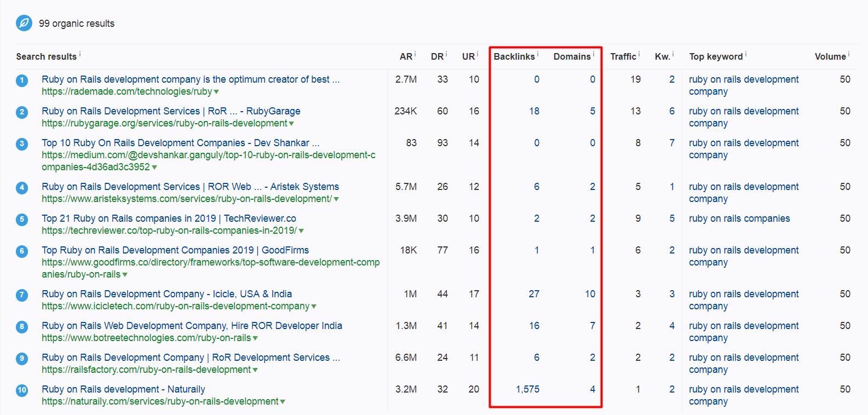This screenshot has height=415, width=868.
Task: Click the info icon next to Backlinks
Action: point(538,54)
